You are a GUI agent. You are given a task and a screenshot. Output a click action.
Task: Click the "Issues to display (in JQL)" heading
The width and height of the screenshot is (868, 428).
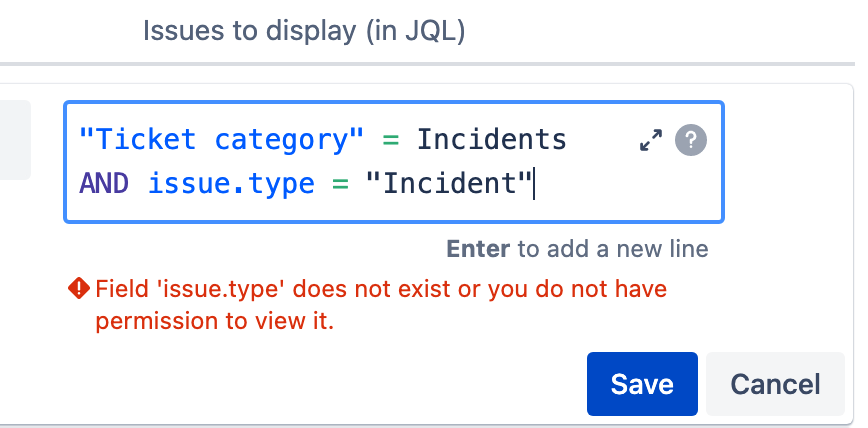[304, 31]
